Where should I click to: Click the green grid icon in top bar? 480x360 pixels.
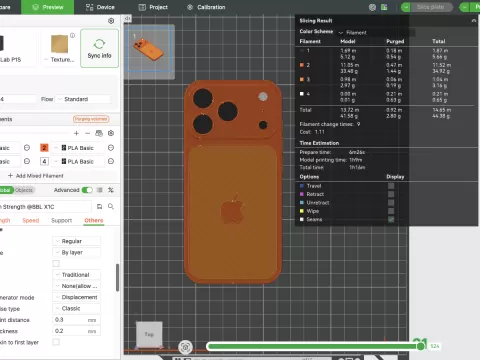coord(384,7)
